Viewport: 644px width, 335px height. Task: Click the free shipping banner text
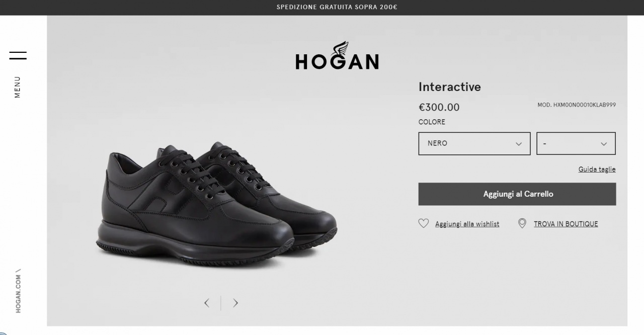coord(337,7)
